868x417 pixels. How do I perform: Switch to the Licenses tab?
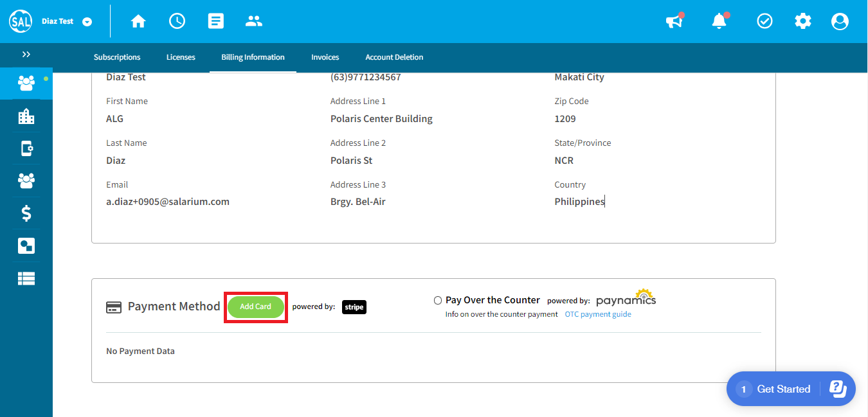click(181, 57)
